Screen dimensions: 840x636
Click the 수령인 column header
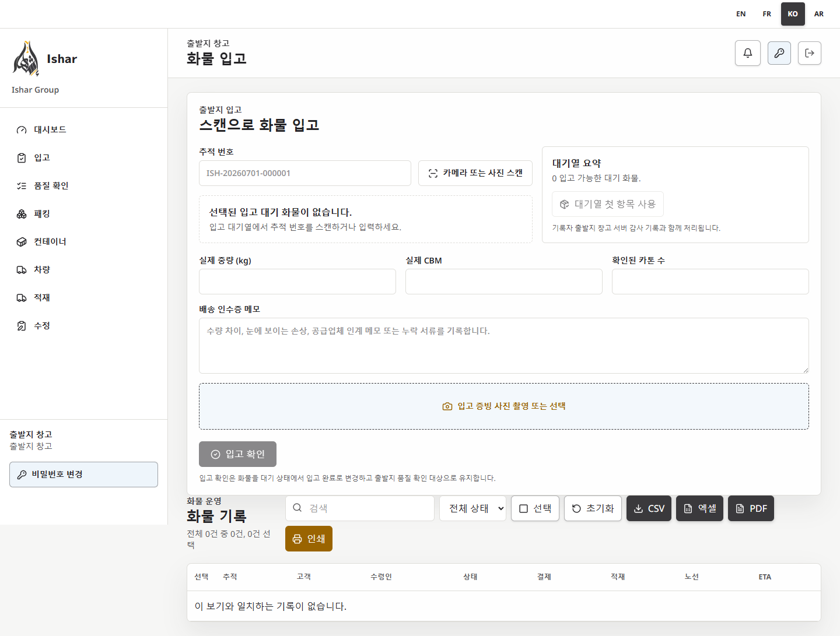(381, 577)
